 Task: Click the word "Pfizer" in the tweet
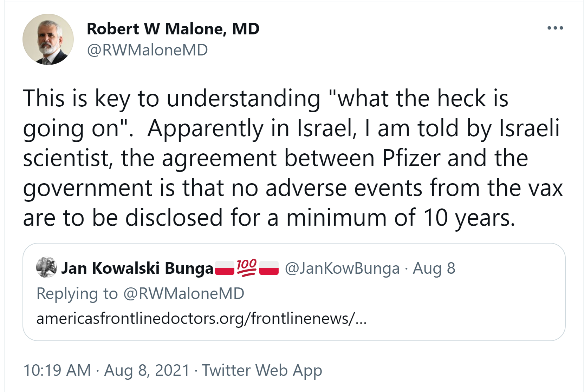(x=411, y=158)
